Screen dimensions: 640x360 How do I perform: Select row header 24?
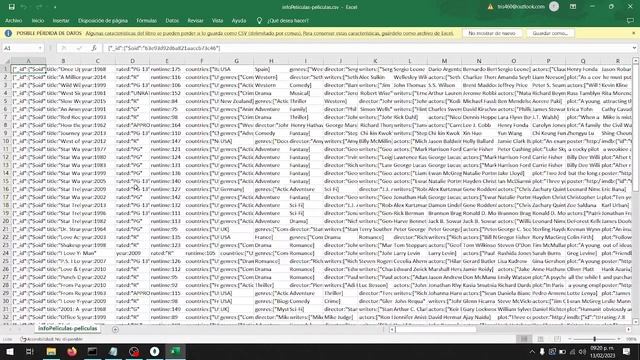click(x=6, y=253)
